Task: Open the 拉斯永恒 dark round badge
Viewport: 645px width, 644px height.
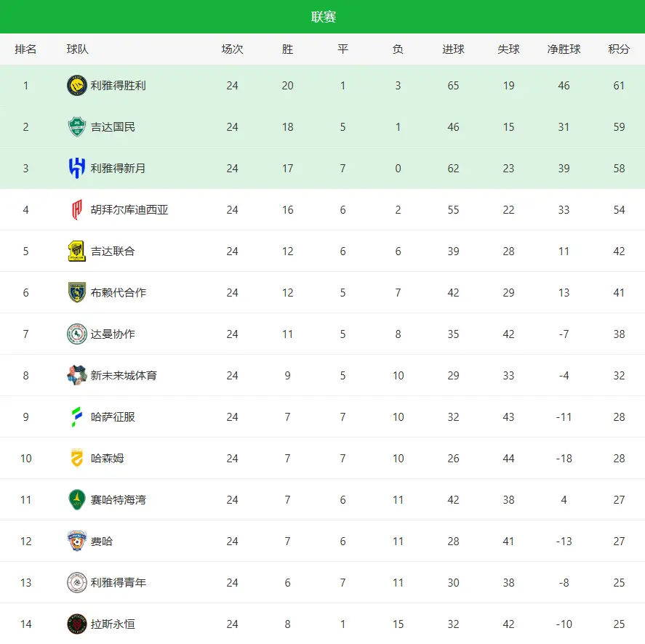Action: [x=76, y=624]
